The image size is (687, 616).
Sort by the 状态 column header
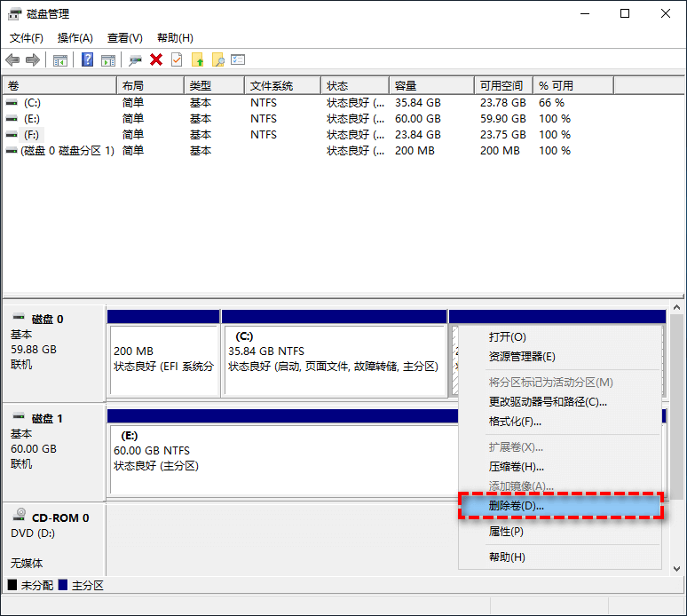pyautogui.click(x=355, y=85)
